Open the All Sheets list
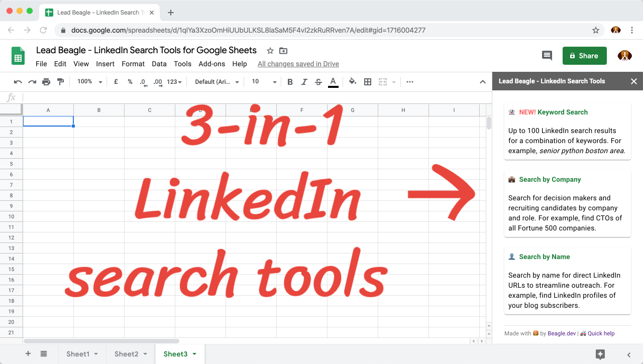643x364 pixels. pos(44,354)
